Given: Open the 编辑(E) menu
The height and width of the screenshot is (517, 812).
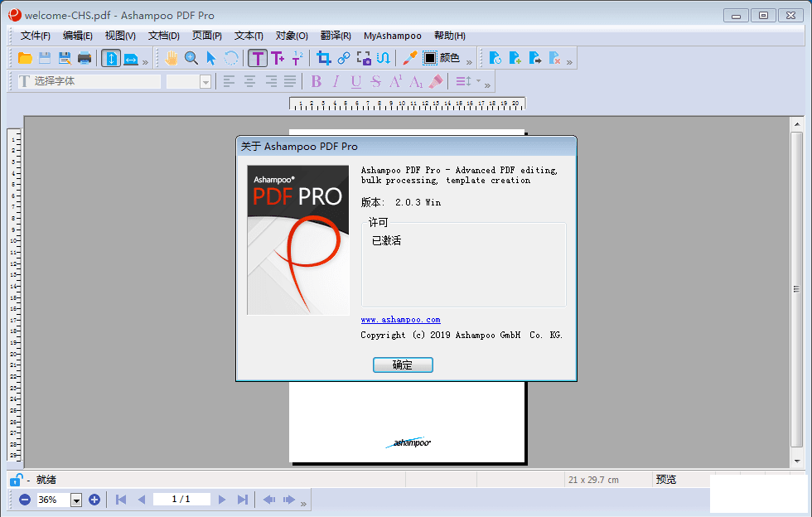Looking at the screenshot, I should 78,36.
